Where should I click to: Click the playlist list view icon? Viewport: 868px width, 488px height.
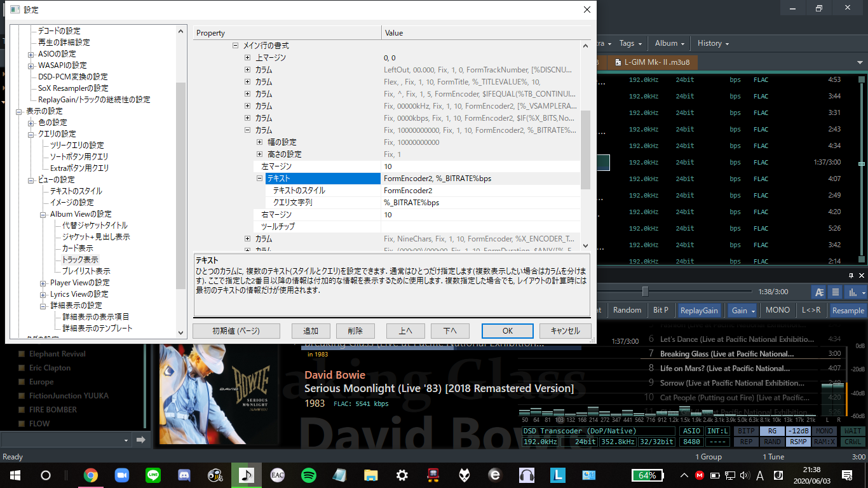(835, 292)
